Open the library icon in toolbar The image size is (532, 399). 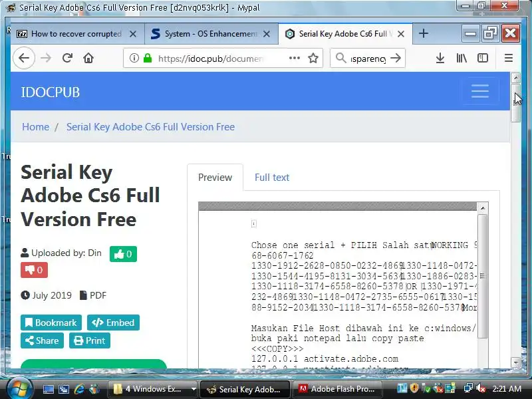tap(462, 58)
